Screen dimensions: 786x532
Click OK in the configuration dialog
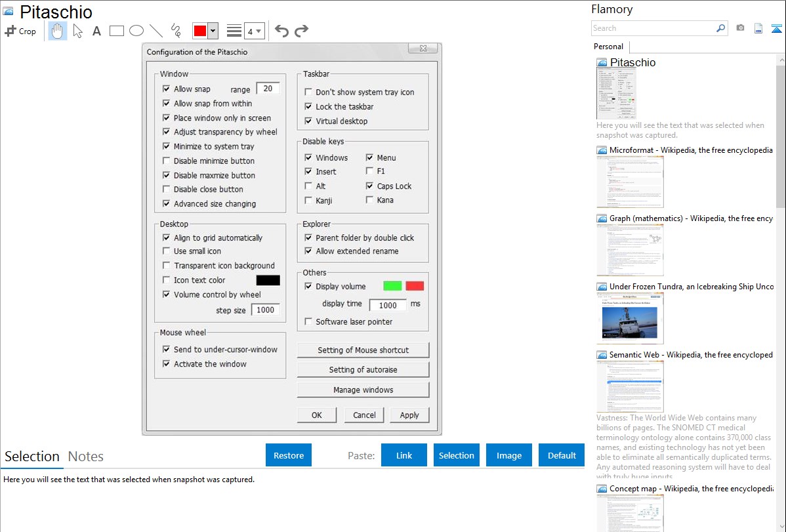(317, 415)
